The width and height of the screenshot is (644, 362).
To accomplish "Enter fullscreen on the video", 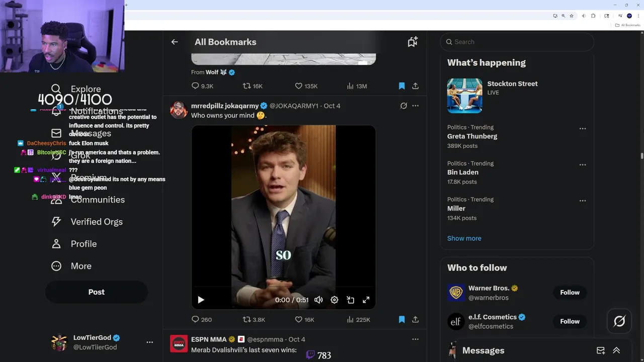I will pyautogui.click(x=366, y=300).
